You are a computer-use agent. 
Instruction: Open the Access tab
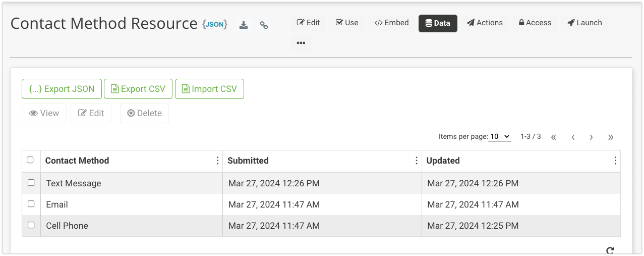point(535,23)
